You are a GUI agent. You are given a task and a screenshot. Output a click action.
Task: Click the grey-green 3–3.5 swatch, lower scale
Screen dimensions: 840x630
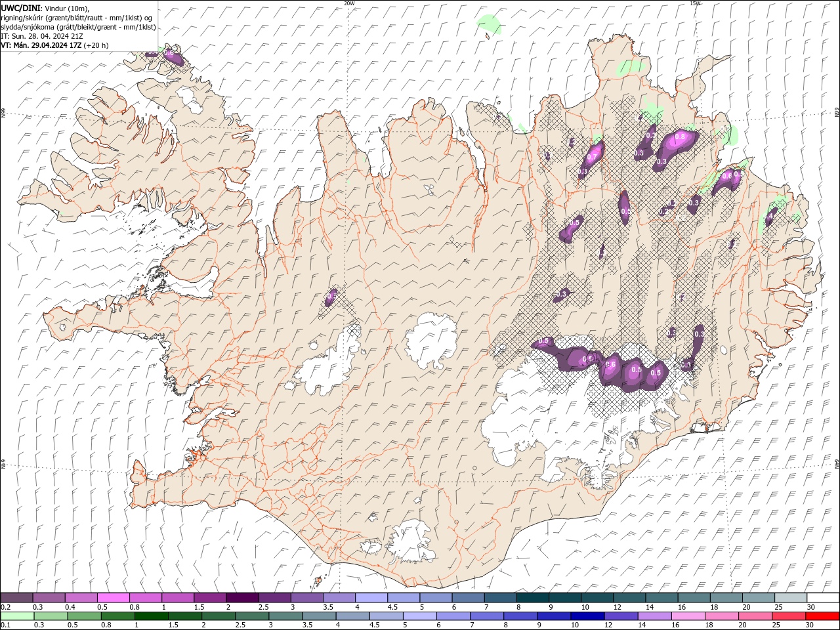tap(285, 616)
